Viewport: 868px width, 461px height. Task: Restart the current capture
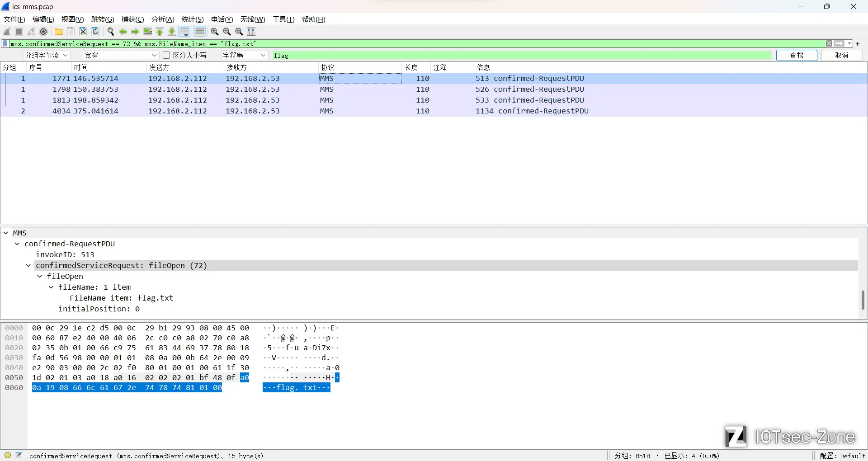click(x=31, y=32)
